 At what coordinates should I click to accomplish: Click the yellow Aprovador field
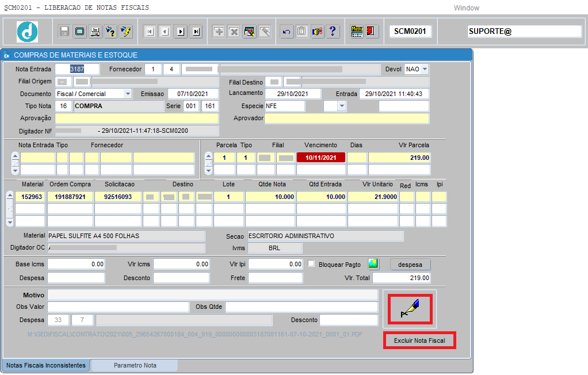pos(346,118)
